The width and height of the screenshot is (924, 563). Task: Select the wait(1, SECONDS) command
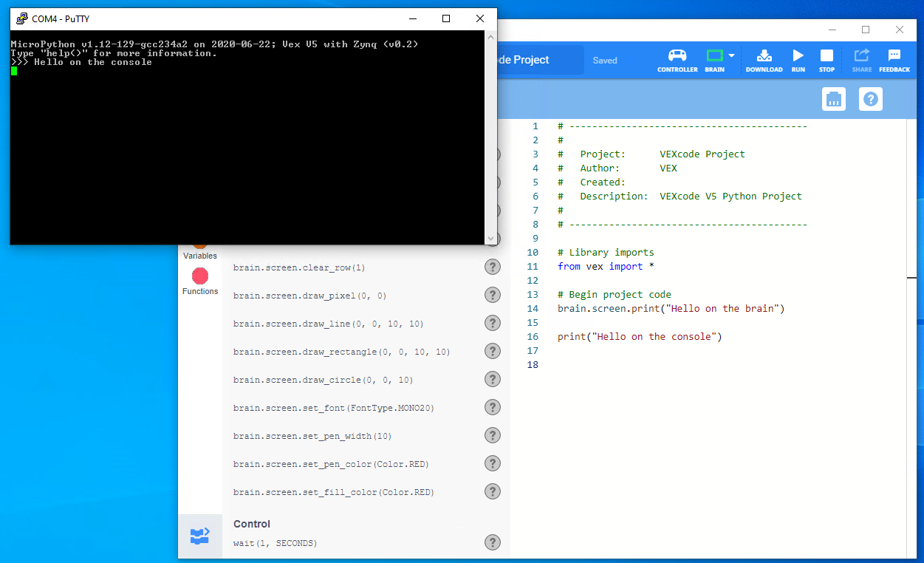(275, 543)
